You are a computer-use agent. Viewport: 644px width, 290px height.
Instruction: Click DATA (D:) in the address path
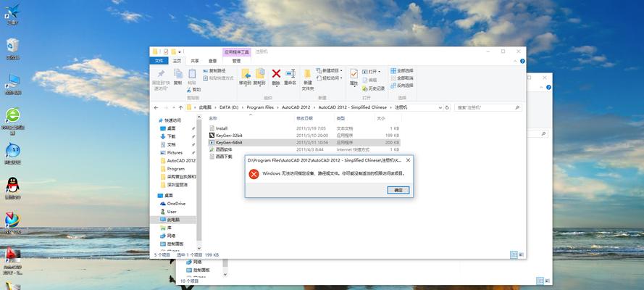[229, 107]
